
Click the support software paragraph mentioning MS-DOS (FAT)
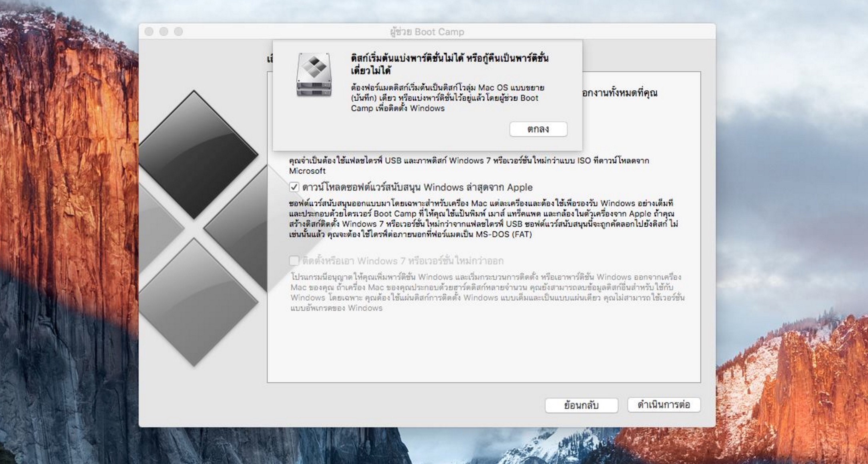(483, 219)
